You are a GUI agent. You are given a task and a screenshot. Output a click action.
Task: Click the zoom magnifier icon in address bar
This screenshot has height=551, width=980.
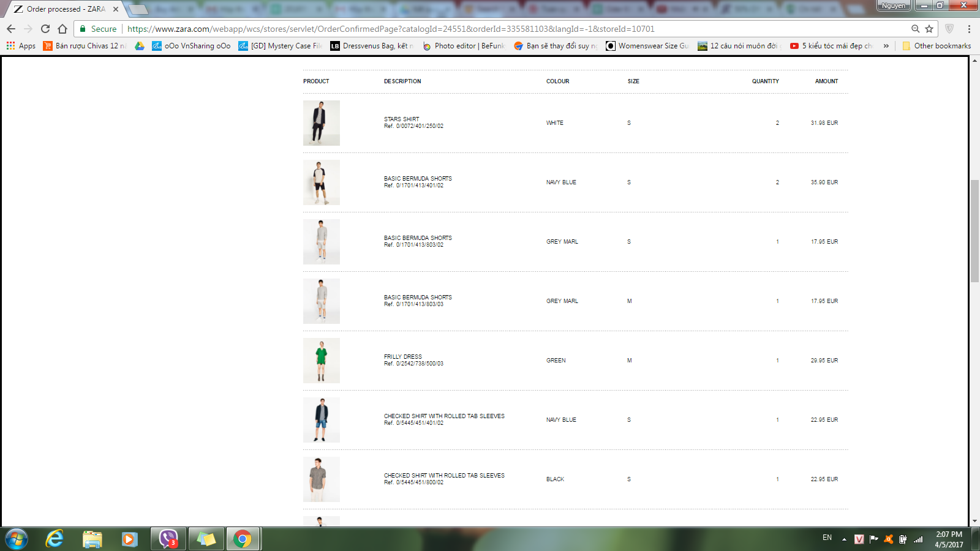[915, 29]
